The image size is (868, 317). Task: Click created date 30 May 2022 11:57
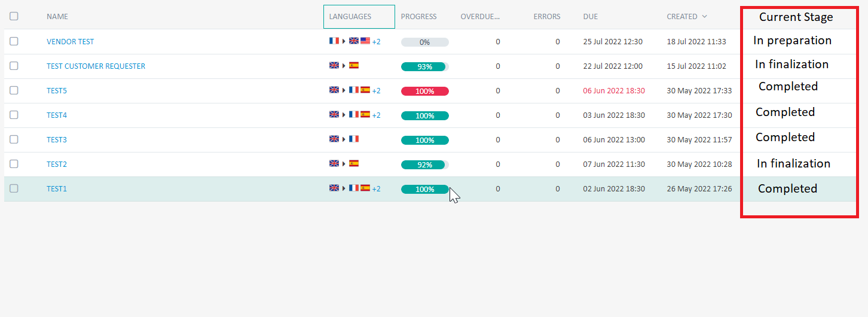[699, 140]
